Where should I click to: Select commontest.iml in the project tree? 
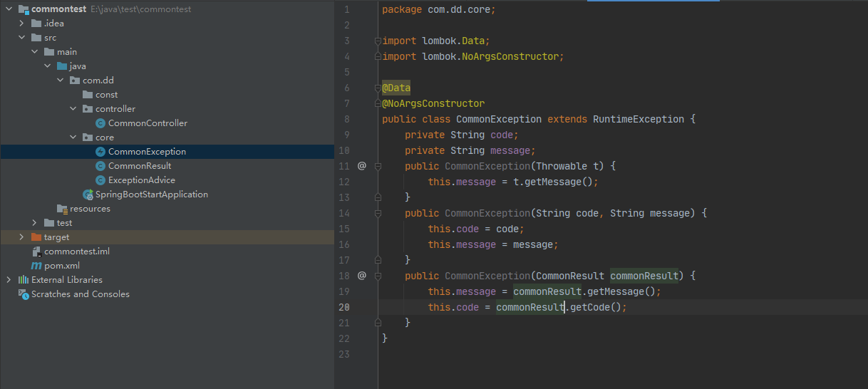77,251
